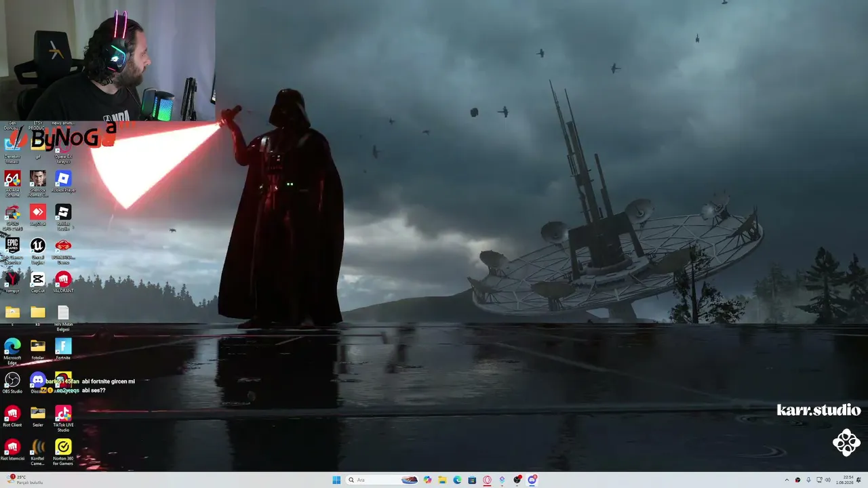Open the fotolar folder
This screenshot has height=488, width=868.
coord(38,349)
